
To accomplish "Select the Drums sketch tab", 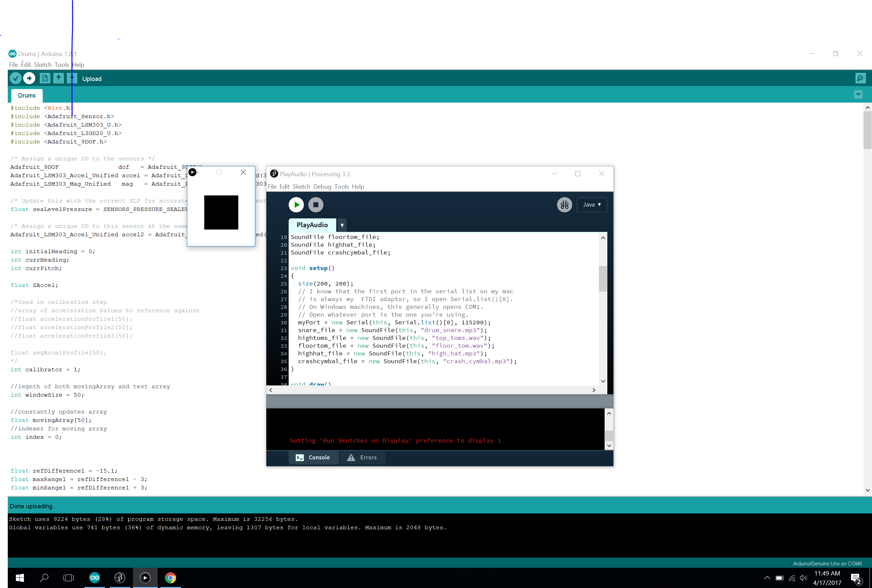I will point(27,96).
